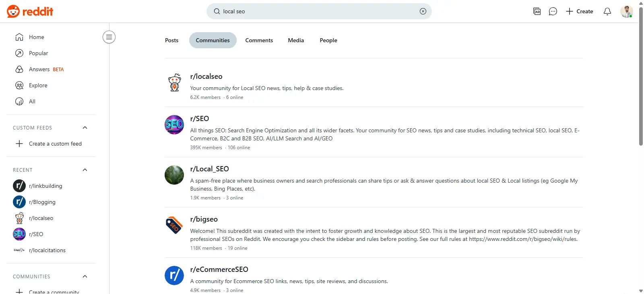
Task: Collapse the sidebar navigation button
Action: click(109, 37)
